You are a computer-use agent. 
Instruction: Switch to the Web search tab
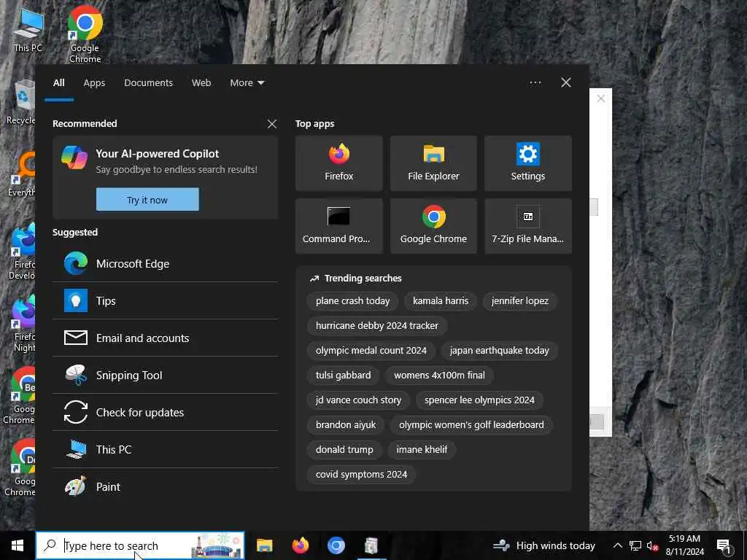201,83
